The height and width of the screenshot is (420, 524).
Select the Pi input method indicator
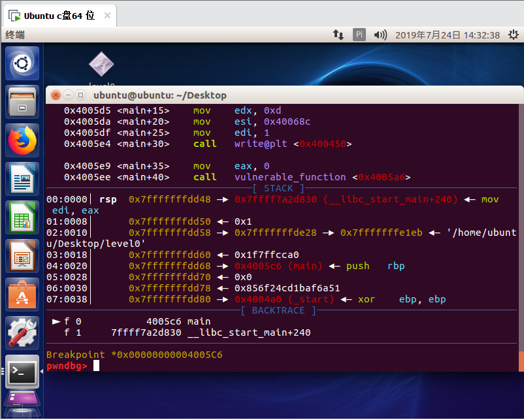(359, 34)
